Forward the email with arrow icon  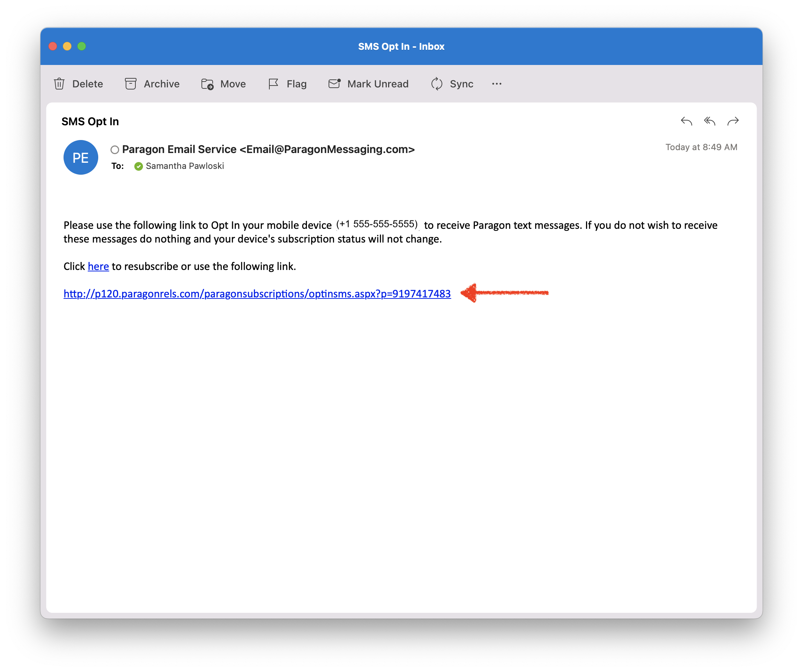tap(733, 121)
